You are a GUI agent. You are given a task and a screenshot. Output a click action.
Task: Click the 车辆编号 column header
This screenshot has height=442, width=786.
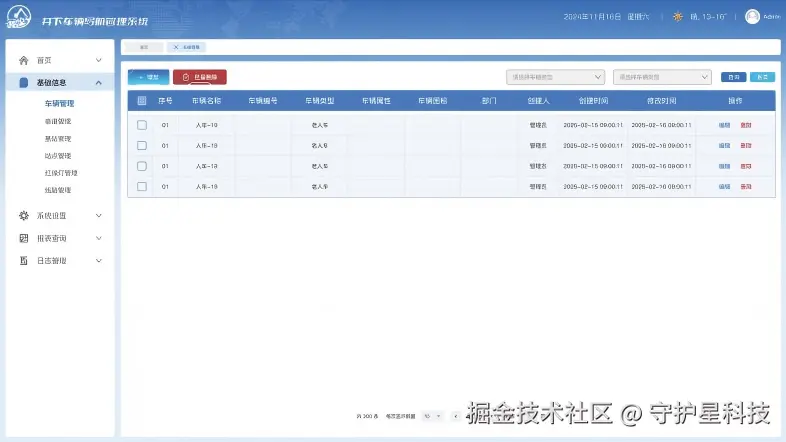(263, 101)
